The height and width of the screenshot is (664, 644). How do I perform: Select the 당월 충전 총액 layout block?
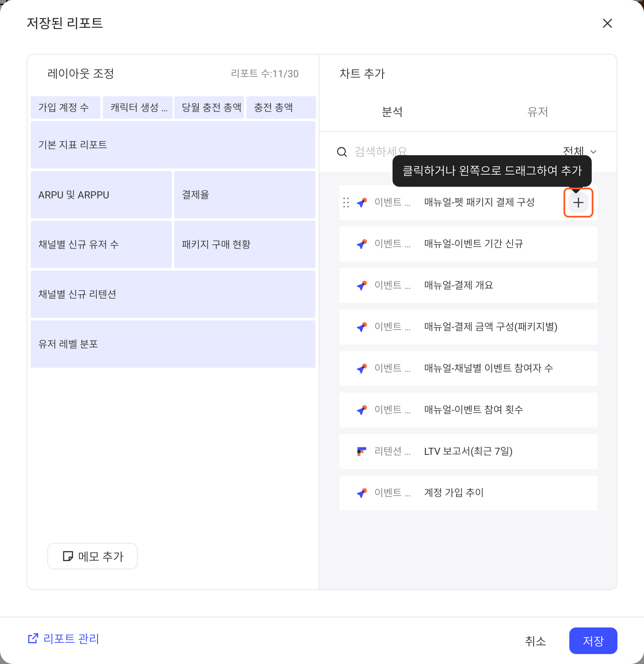[209, 107]
